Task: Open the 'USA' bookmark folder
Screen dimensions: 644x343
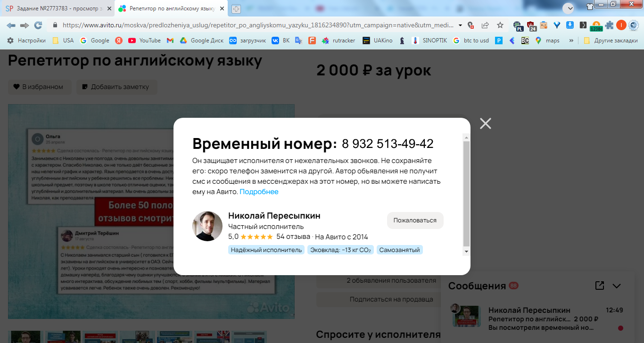Action: (63, 41)
